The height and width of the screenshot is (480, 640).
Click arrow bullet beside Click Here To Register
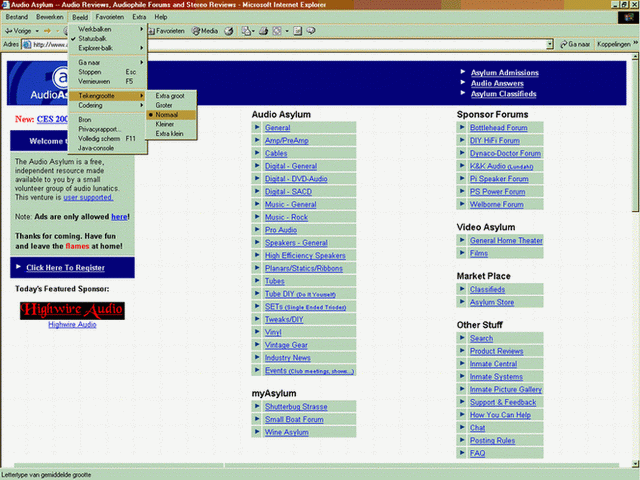18,267
